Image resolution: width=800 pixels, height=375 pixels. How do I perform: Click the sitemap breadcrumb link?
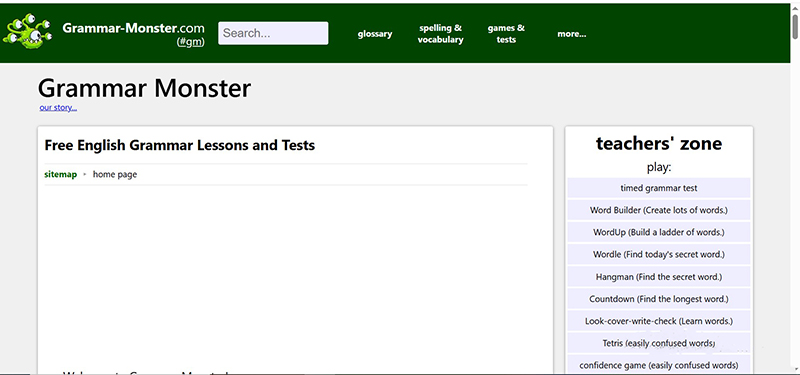point(61,174)
